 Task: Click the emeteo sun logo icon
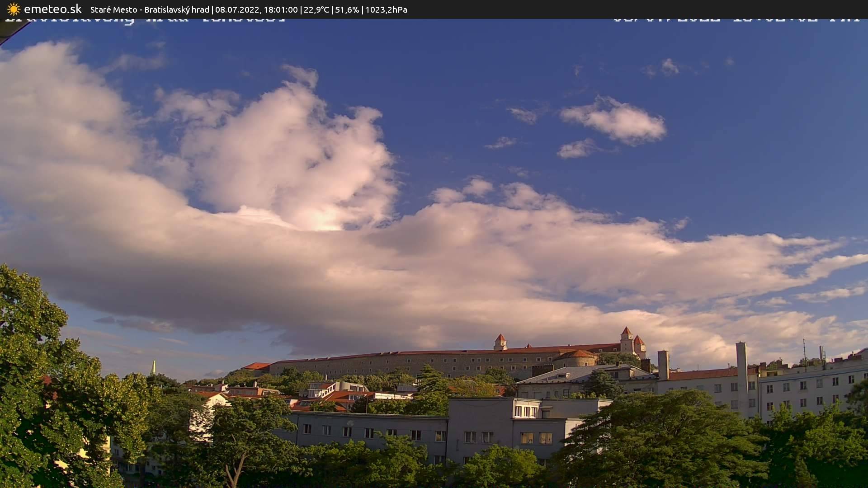pos(14,9)
